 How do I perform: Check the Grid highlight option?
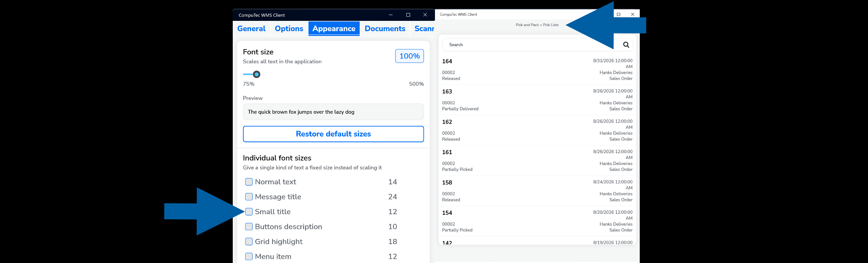[x=249, y=241]
